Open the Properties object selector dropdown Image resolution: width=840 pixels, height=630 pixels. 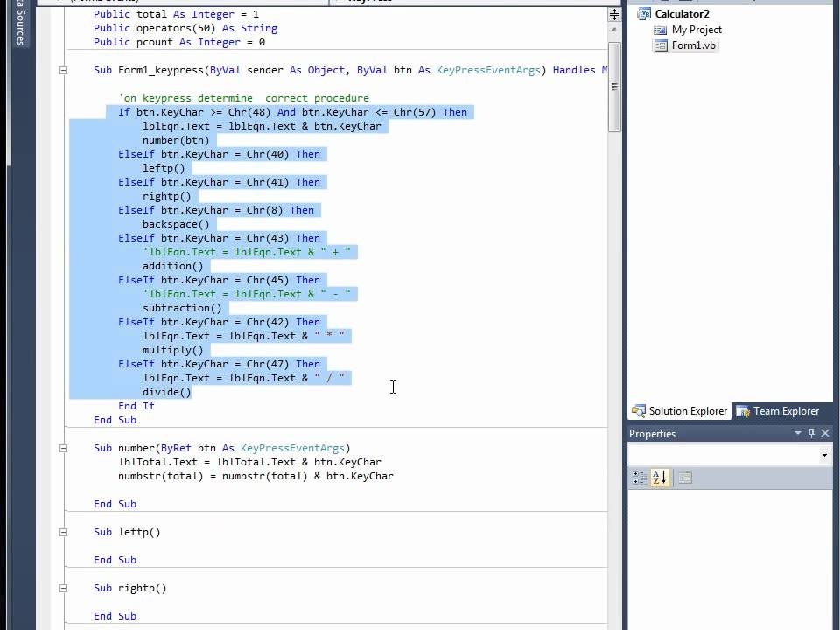(824, 456)
